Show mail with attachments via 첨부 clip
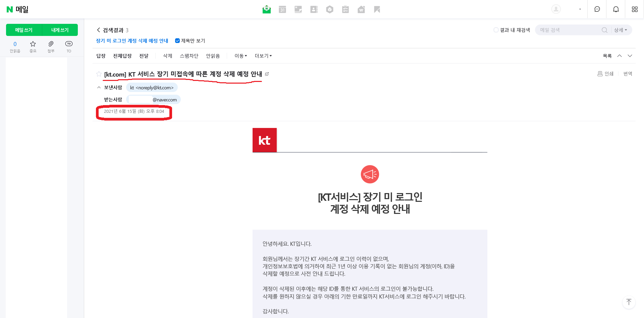Image resolution: width=644 pixels, height=318 pixels. click(51, 47)
